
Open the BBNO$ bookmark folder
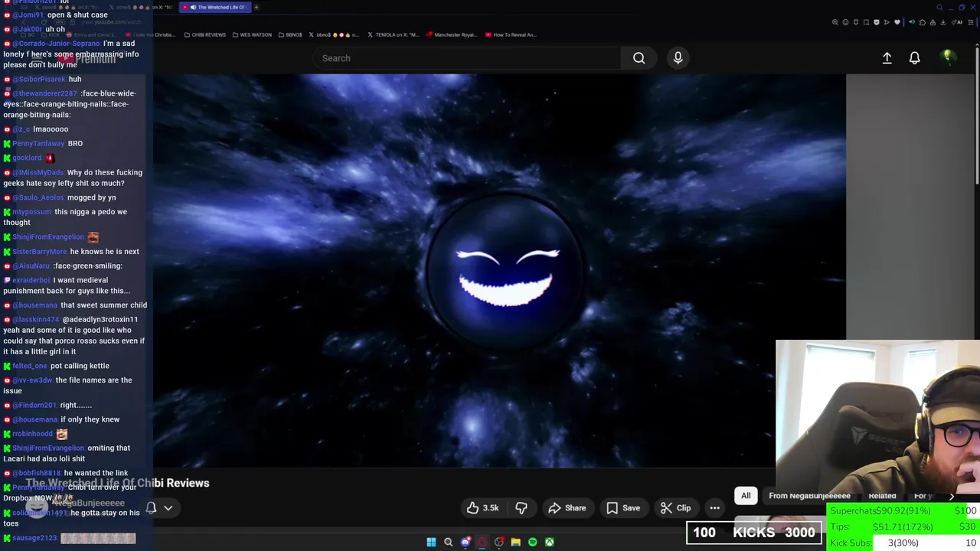coord(291,34)
